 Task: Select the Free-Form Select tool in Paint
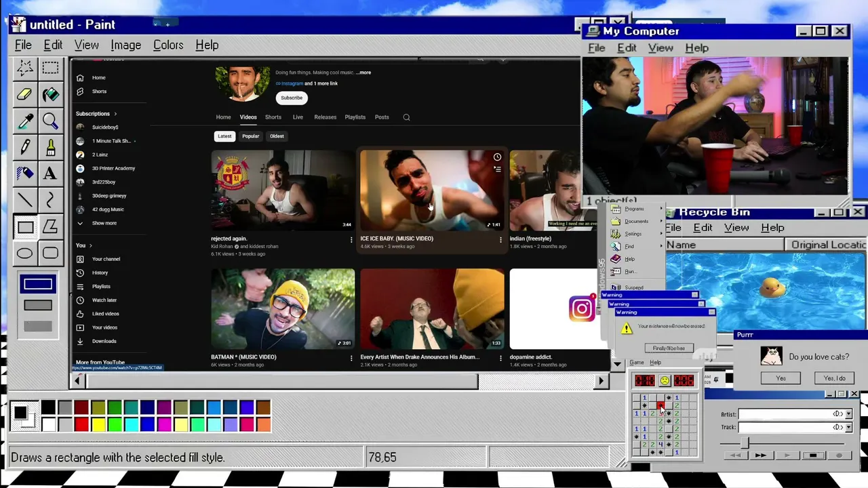[25, 68]
